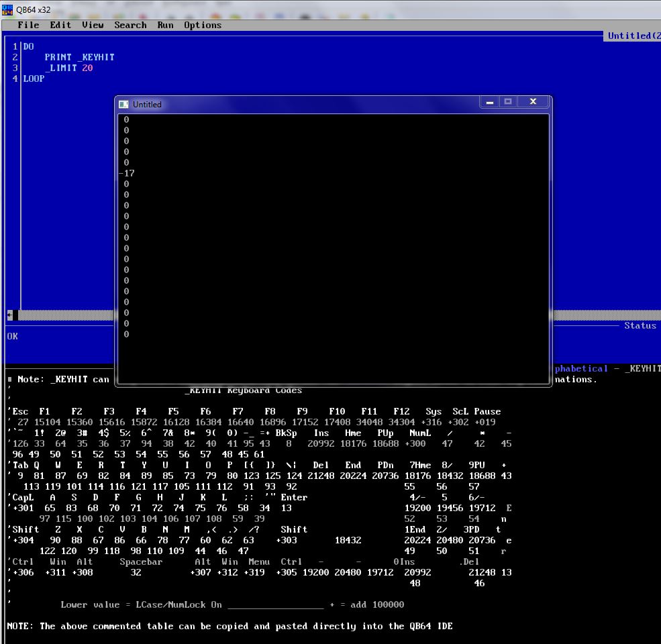This screenshot has height=644, width=661.
Task: Click the F12 label in key table
Action: (401, 411)
